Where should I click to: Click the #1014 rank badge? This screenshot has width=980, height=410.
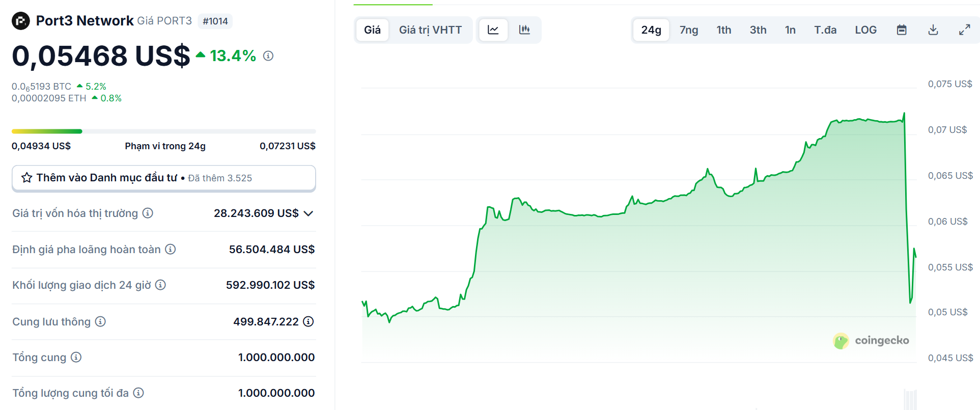pyautogui.click(x=215, y=21)
